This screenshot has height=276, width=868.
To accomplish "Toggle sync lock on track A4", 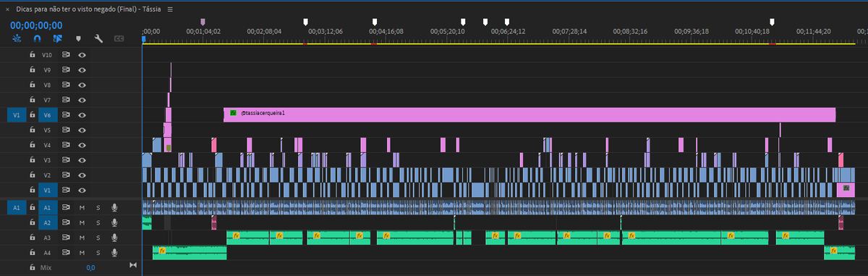I will click(65, 252).
